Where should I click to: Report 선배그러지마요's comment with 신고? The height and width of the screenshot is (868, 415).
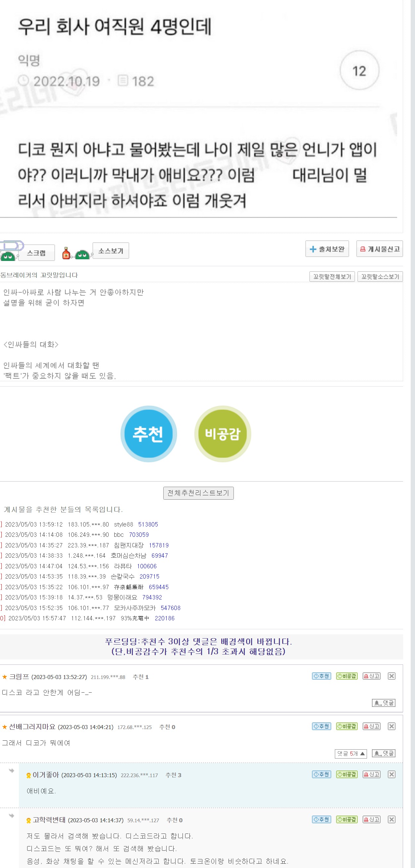click(371, 726)
